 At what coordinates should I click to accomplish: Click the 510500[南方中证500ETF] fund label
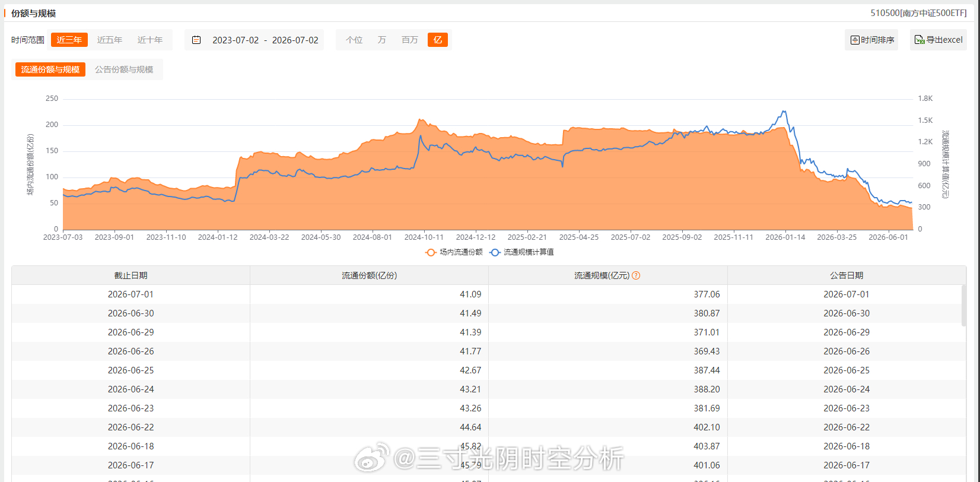pos(918,13)
